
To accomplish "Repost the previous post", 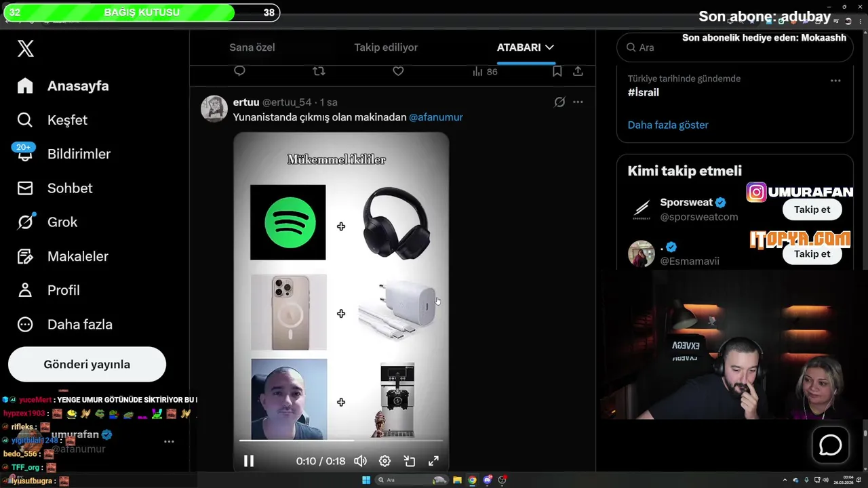I will point(319,71).
